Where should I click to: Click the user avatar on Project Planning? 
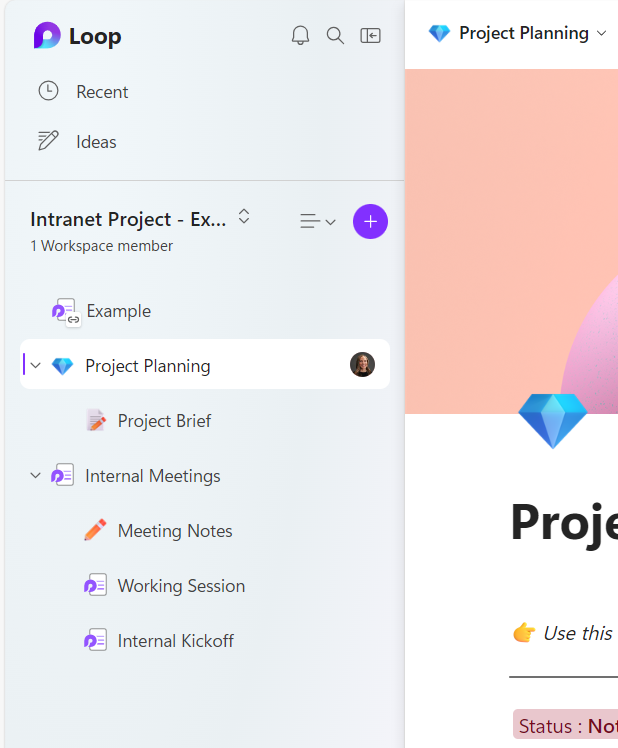click(x=362, y=365)
